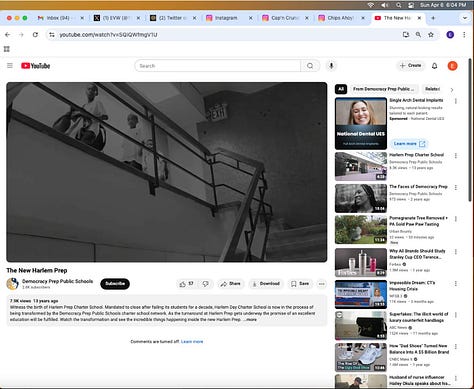Close the Chips Ahoy tab
Image resolution: width=474 pixels, height=389 pixels.
click(363, 18)
